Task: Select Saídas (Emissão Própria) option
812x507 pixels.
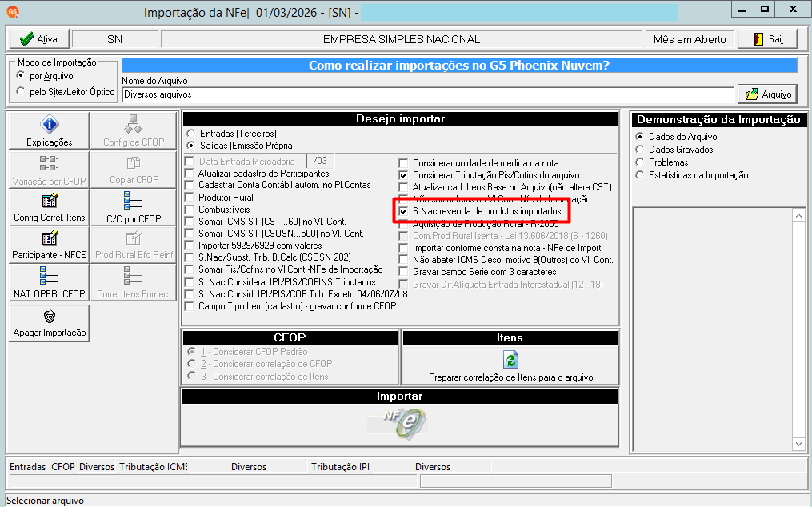Action: coord(191,146)
